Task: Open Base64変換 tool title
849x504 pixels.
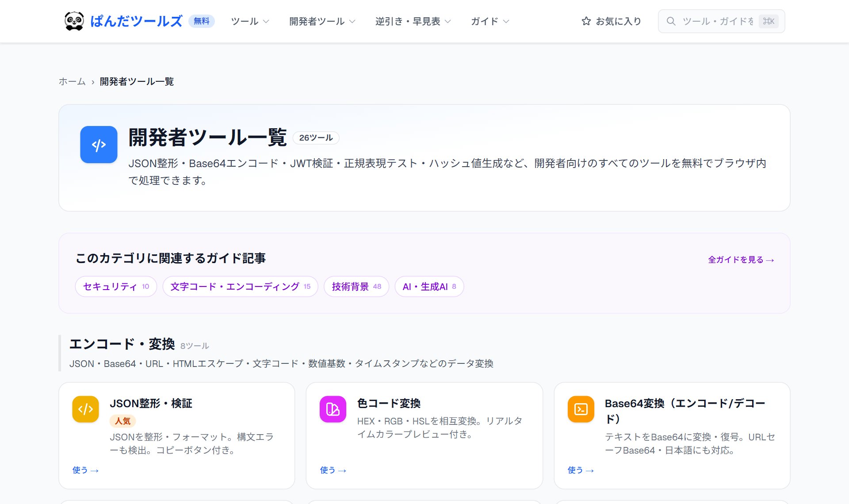Action: click(685, 411)
